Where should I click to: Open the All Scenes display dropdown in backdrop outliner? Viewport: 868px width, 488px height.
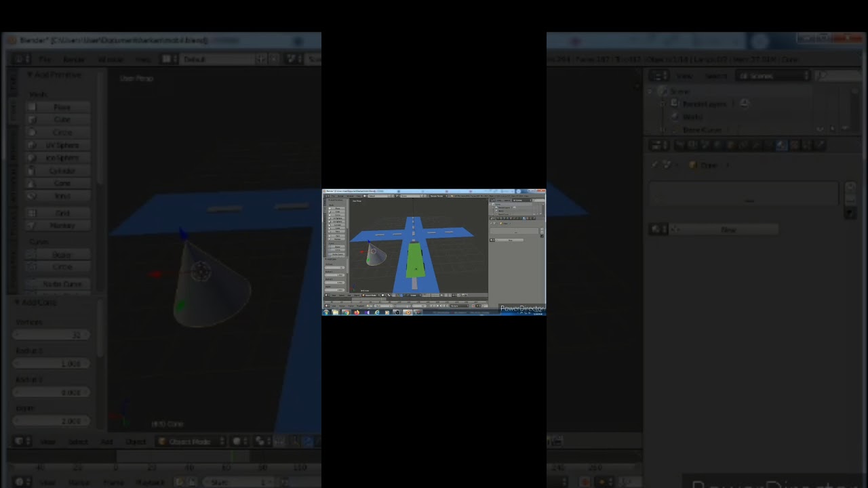(774, 76)
